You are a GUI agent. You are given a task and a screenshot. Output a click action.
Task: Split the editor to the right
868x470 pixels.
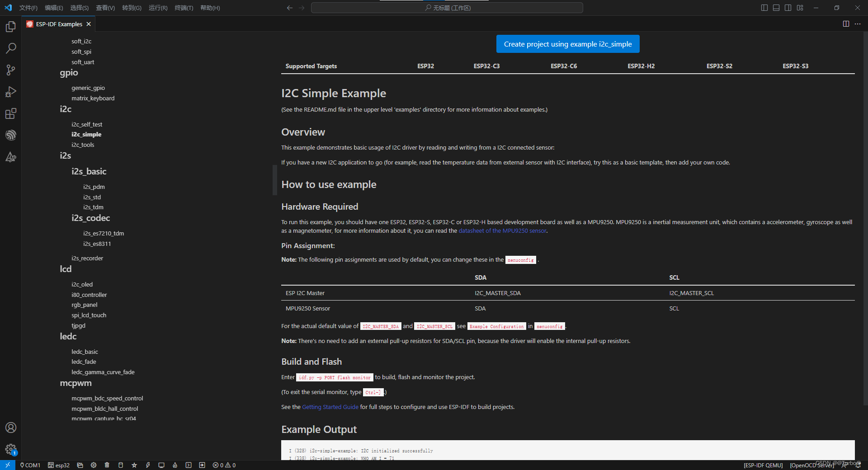pyautogui.click(x=846, y=24)
